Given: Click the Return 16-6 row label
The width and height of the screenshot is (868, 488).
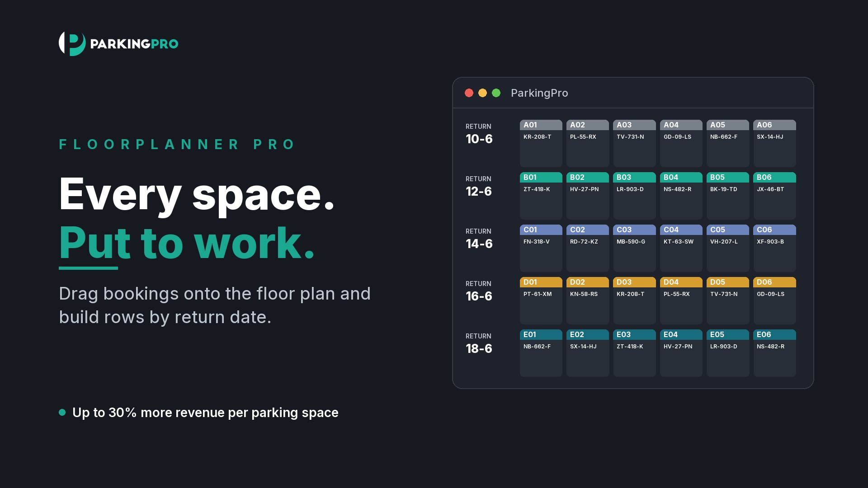Looking at the screenshot, I should click(479, 291).
